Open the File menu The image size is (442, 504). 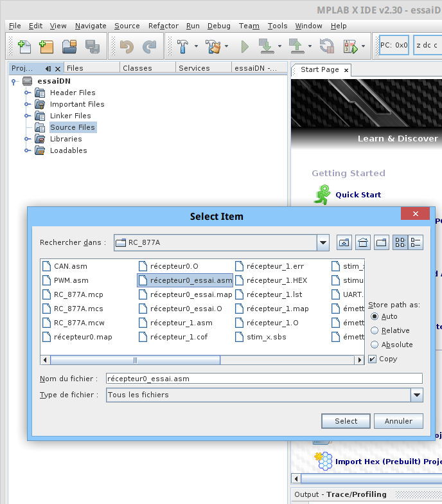coord(15,26)
